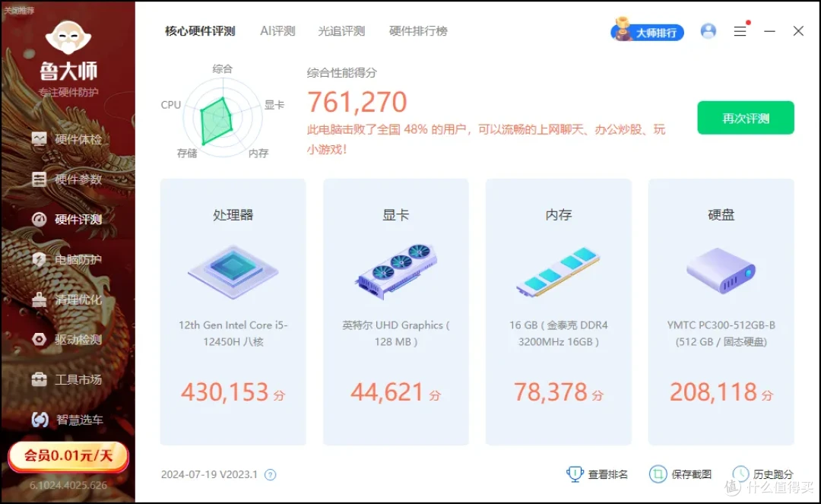Image resolution: width=821 pixels, height=504 pixels.
Task: Click the 驱动检测 gear icon
Action: tap(40, 340)
